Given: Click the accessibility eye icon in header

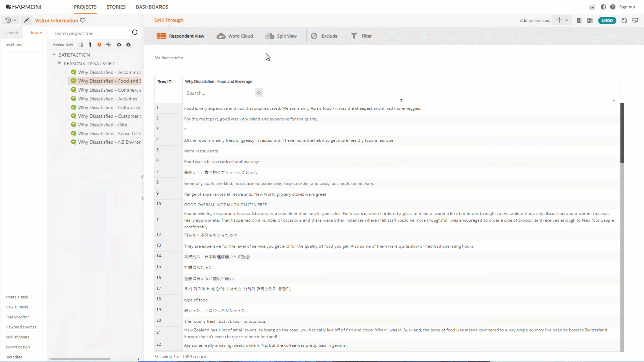Looking at the screenshot, I should [592, 7].
